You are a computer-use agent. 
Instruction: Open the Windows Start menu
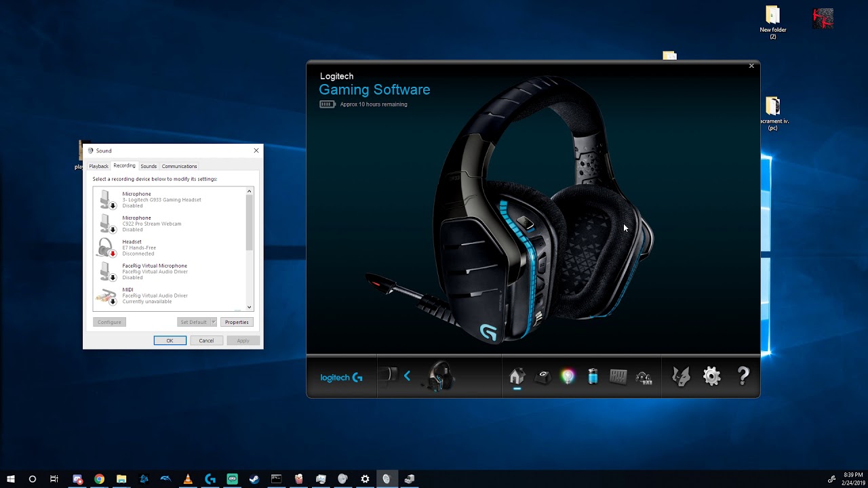[10, 479]
